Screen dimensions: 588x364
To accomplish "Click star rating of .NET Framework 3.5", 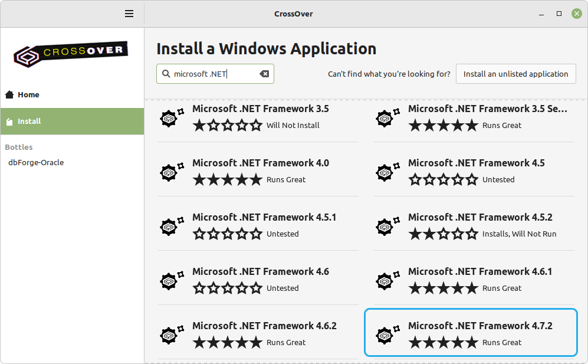I will click(228, 125).
